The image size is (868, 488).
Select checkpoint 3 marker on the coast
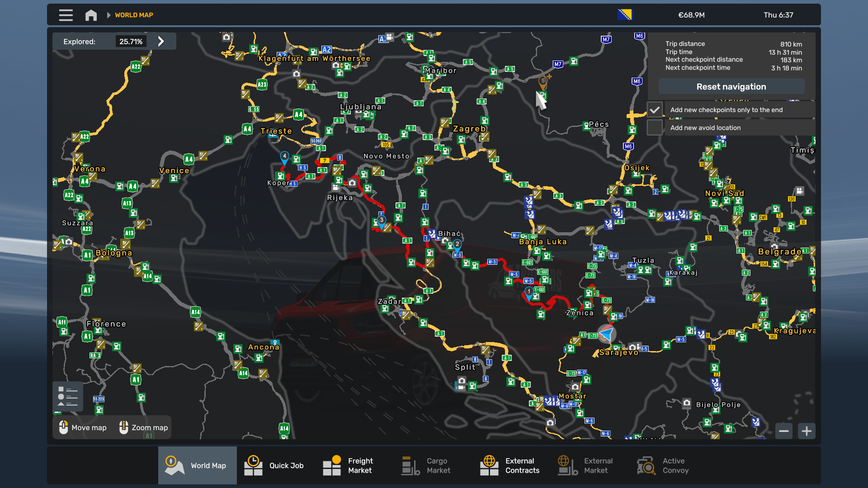(382, 221)
